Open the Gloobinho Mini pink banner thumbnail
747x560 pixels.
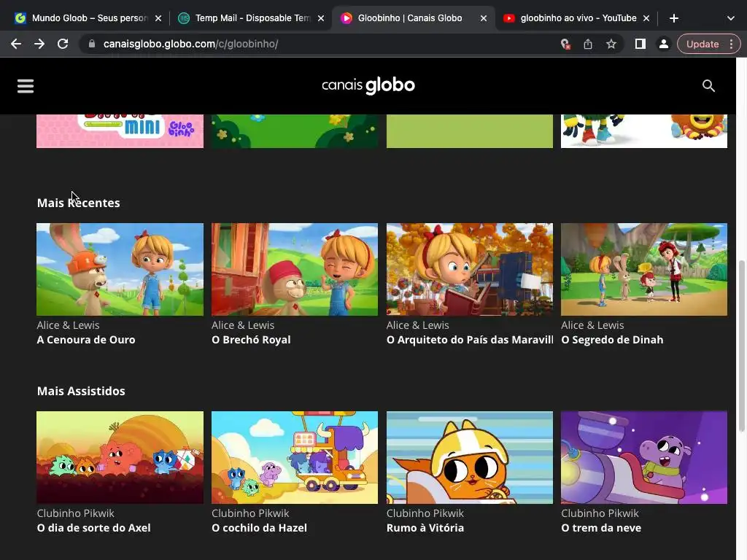tap(120, 131)
